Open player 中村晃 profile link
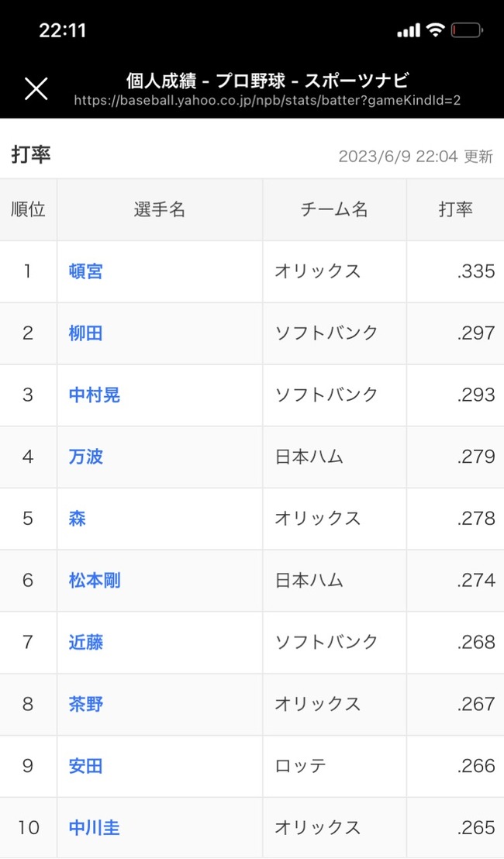This screenshot has width=504, height=859. (x=95, y=395)
